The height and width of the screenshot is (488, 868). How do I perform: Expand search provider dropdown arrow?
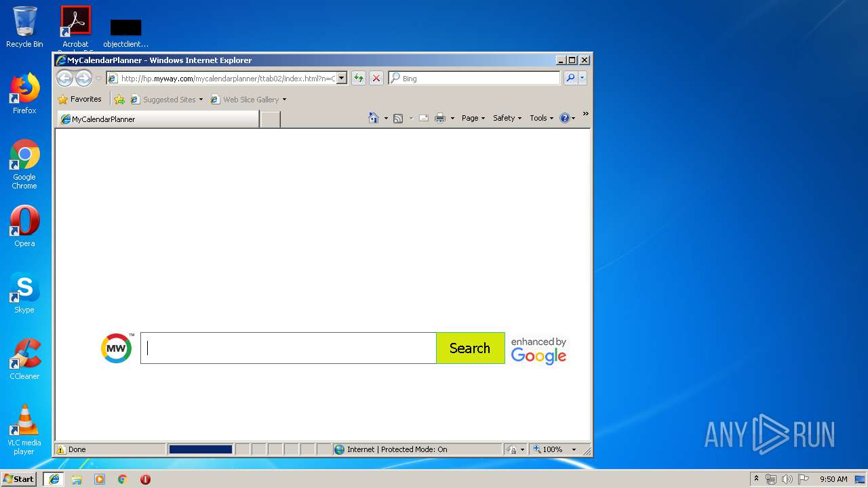pyautogui.click(x=582, y=79)
